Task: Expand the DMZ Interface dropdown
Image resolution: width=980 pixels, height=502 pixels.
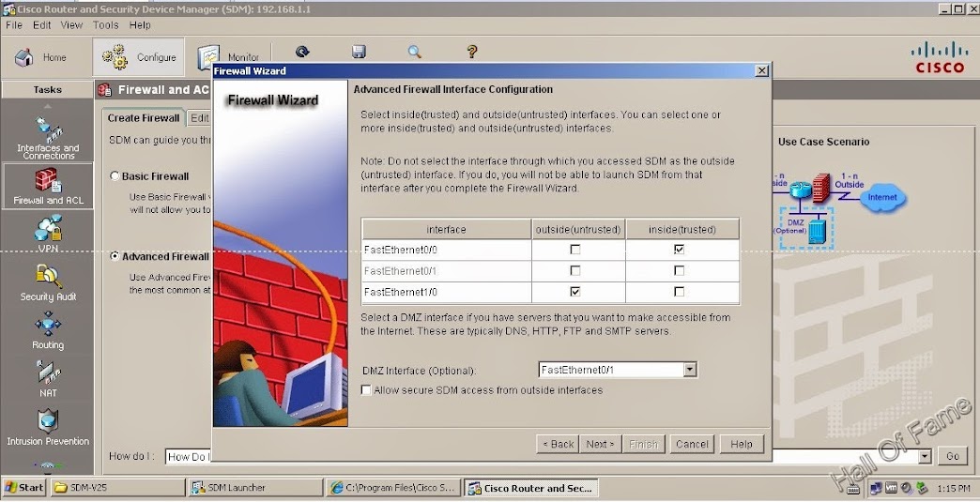Action: pyautogui.click(x=689, y=370)
